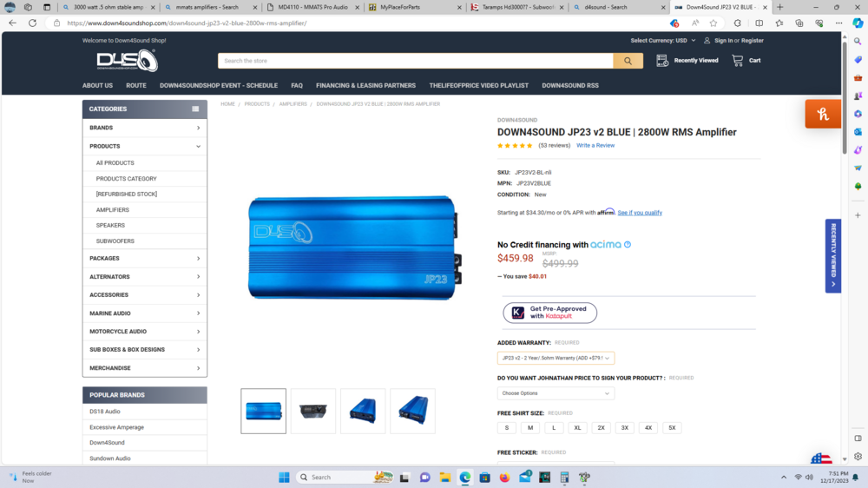Select free shirt size XL
The width and height of the screenshot is (868, 488).
click(x=577, y=427)
